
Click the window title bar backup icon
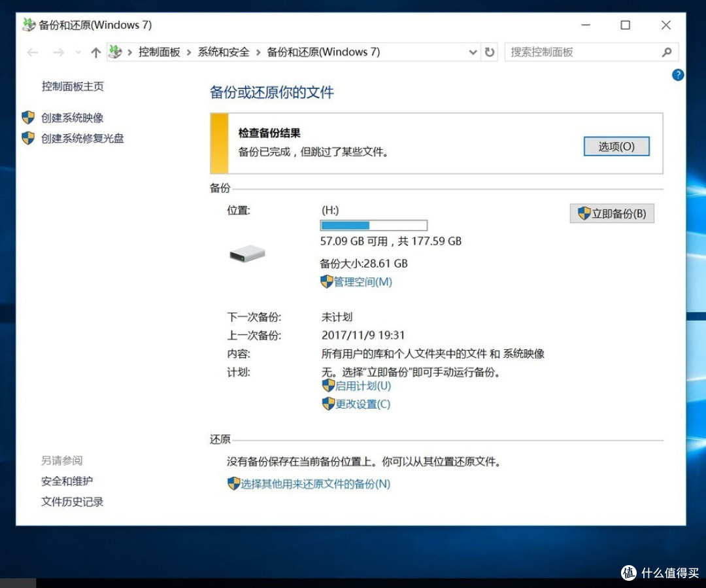click(x=29, y=24)
